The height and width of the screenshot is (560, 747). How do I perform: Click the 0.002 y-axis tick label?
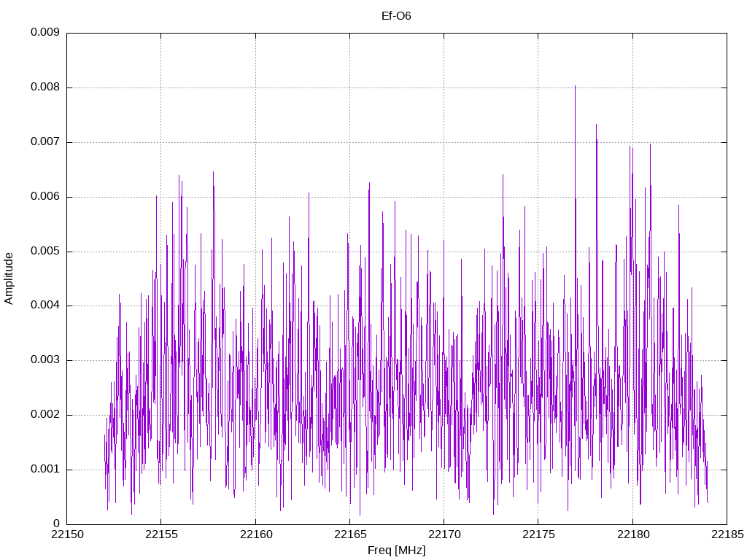coord(45,414)
